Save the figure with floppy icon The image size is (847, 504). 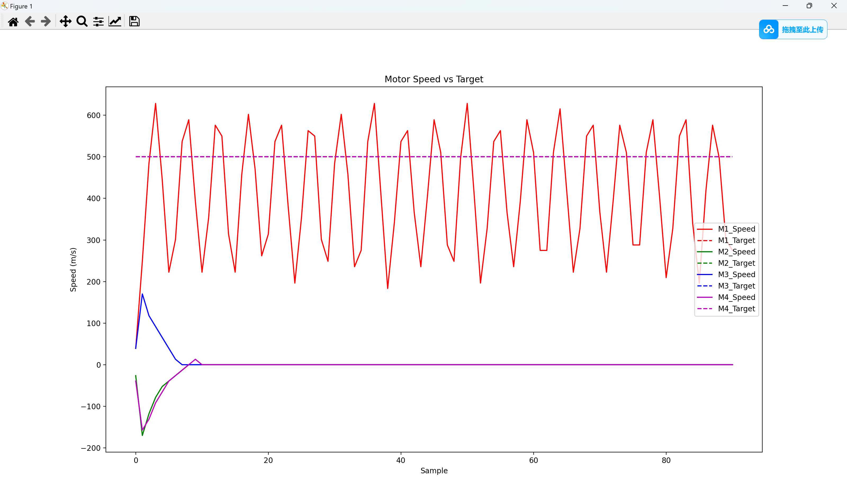[134, 21]
